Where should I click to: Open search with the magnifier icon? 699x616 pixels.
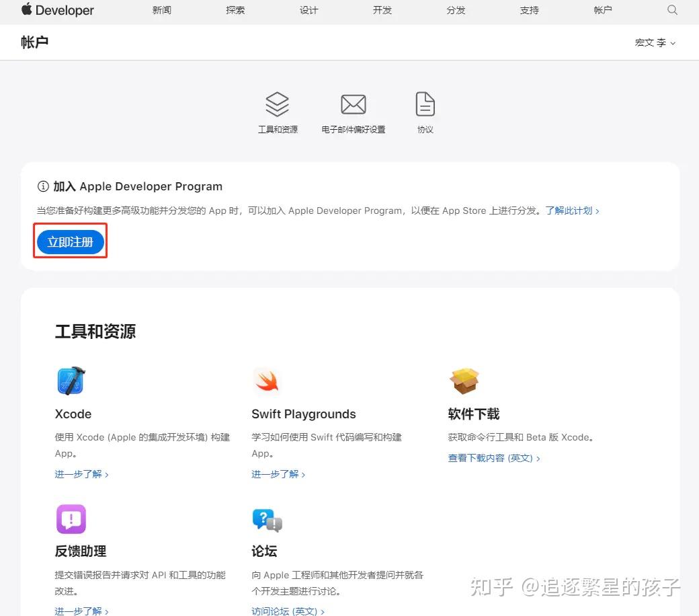click(x=672, y=10)
